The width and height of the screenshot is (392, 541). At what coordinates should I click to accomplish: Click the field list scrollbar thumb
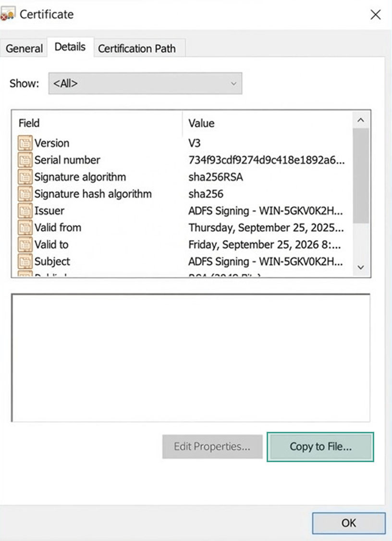(361, 176)
